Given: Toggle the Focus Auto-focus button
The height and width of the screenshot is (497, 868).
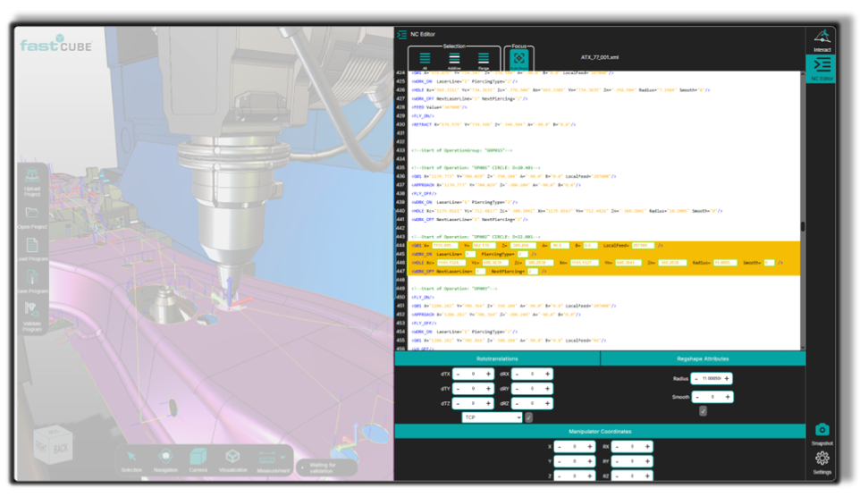Looking at the screenshot, I should 518,59.
